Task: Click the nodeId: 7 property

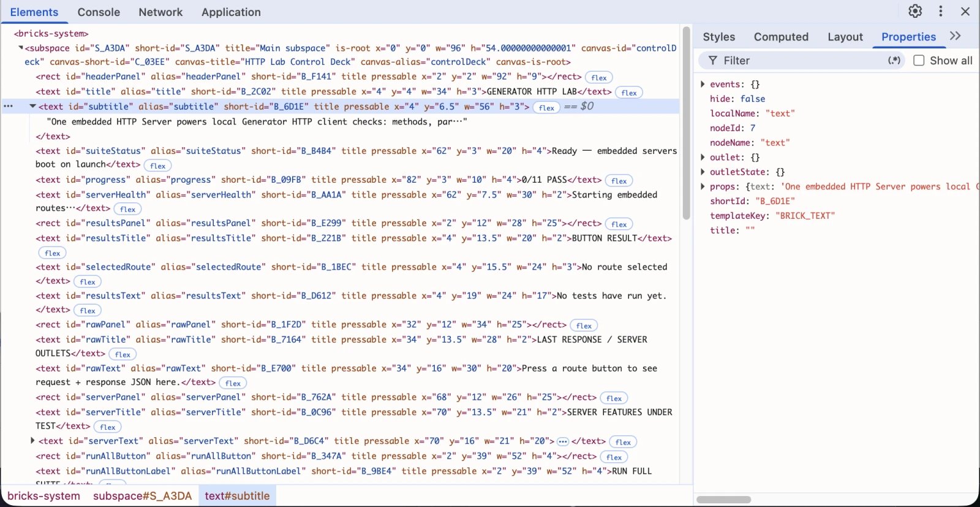Action: (733, 128)
